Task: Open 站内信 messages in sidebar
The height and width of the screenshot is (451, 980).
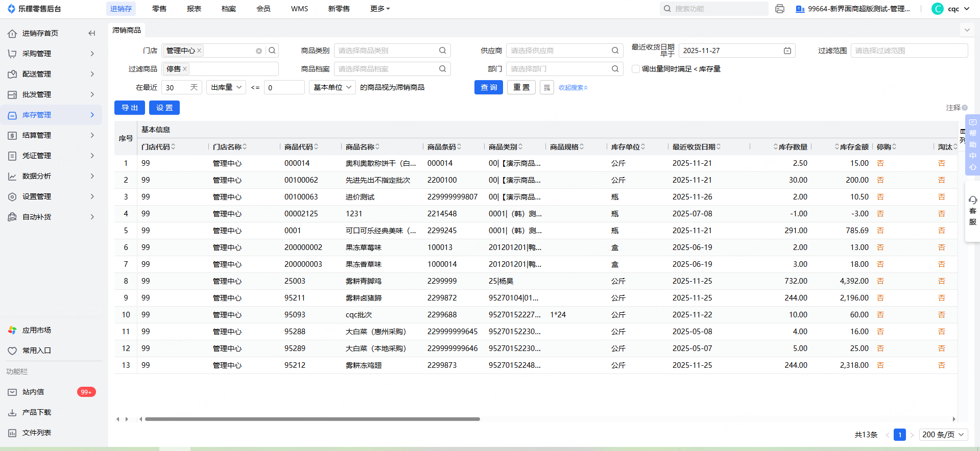Action: [33, 392]
